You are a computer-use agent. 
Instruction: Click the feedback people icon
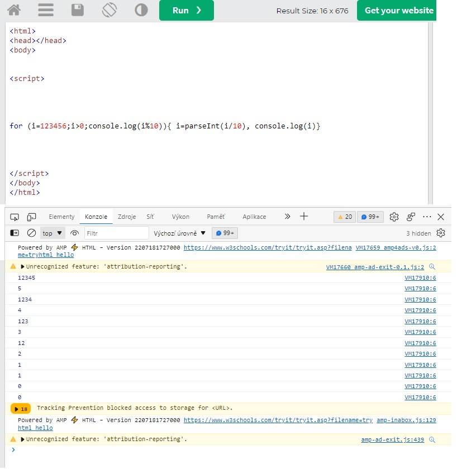click(411, 217)
